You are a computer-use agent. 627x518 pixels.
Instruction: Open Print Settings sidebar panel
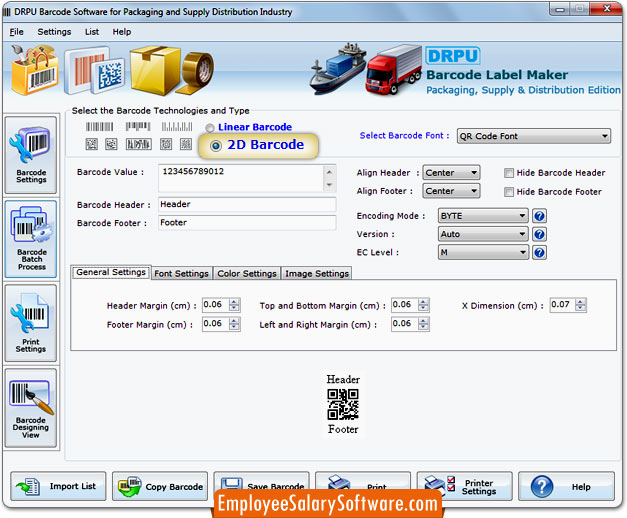click(31, 323)
